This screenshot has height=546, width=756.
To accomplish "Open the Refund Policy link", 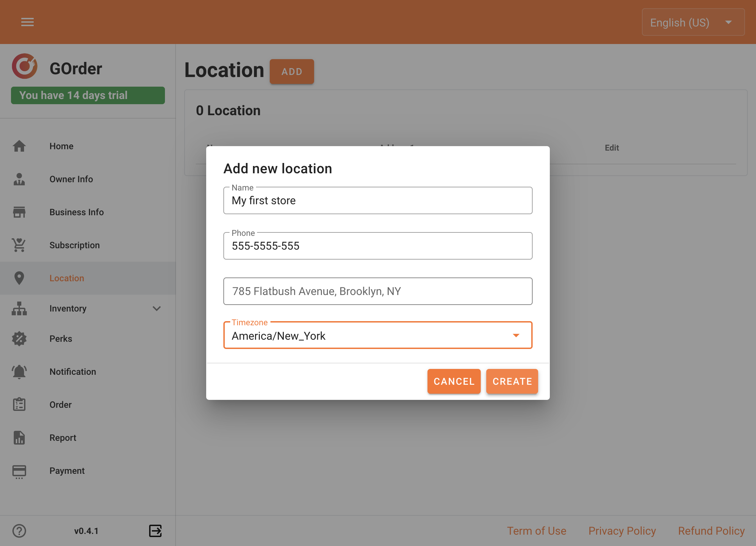I will tap(711, 531).
